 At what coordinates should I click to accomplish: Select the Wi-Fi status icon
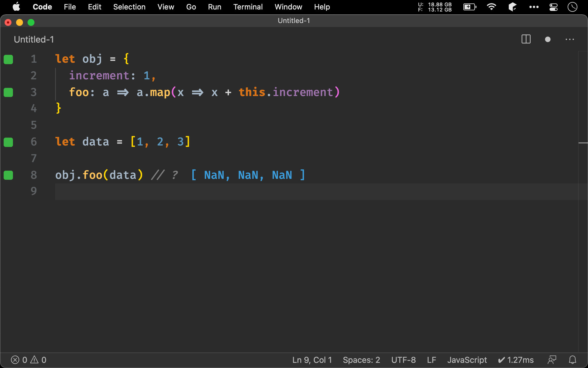pos(492,7)
